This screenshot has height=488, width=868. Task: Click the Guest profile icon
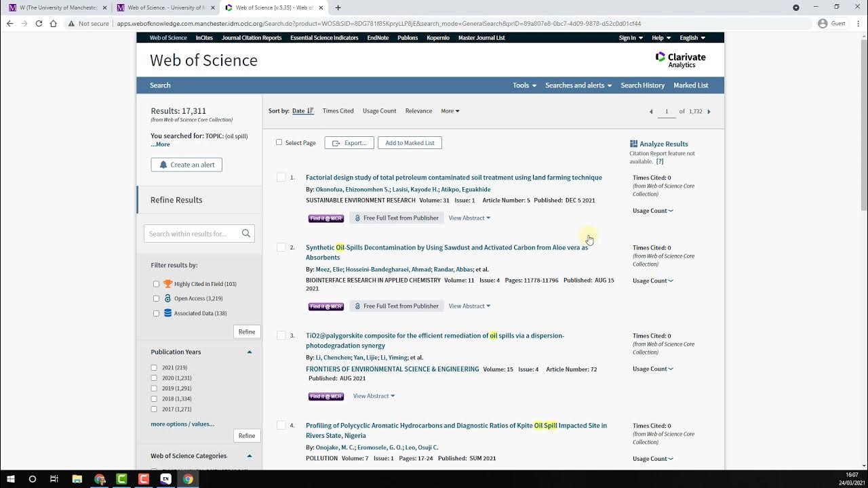pyautogui.click(x=823, y=23)
